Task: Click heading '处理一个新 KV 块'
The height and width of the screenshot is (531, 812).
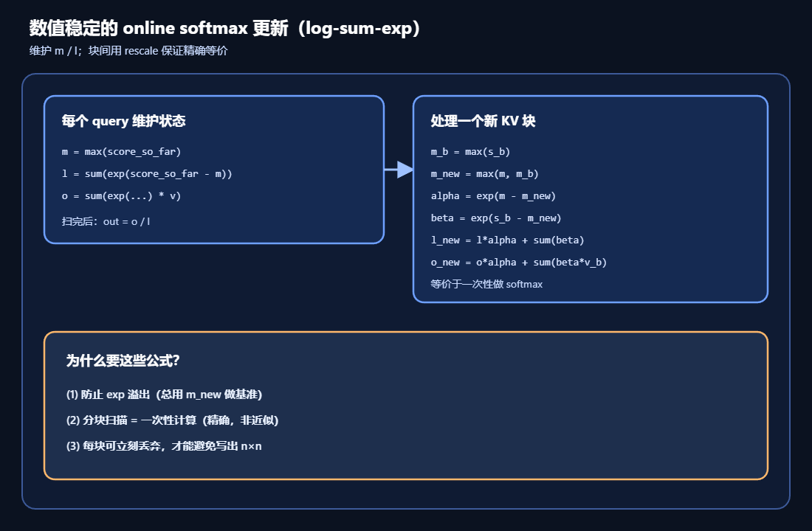Action: tap(483, 121)
